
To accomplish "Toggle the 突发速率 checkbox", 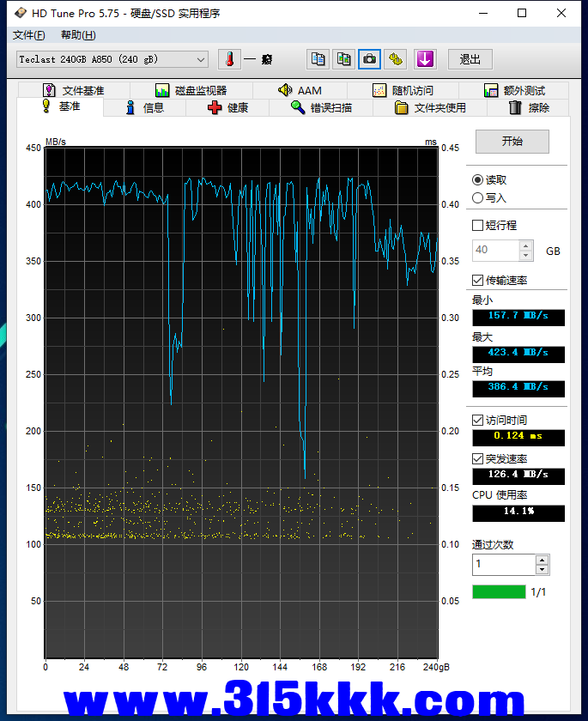I will [477, 458].
